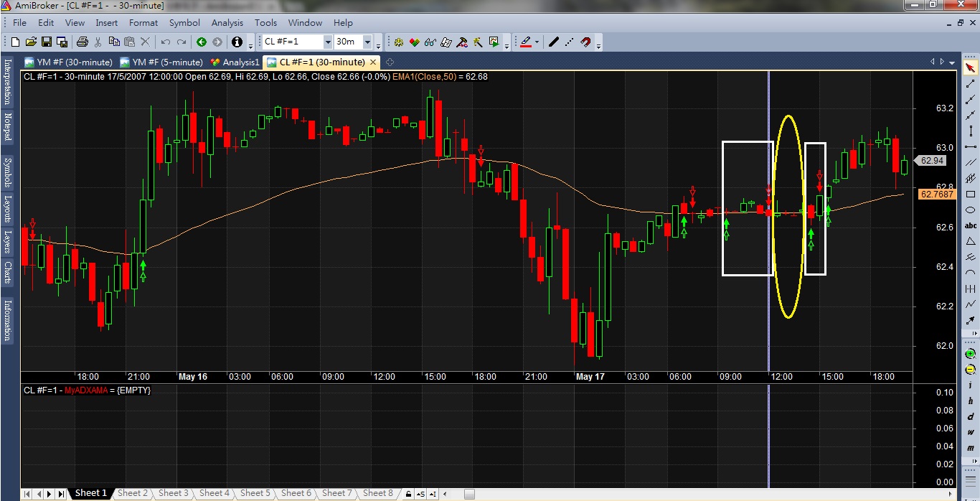The width and height of the screenshot is (980, 501).
Task: Open the 30m interval dropdown
Action: click(x=367, y=42)
